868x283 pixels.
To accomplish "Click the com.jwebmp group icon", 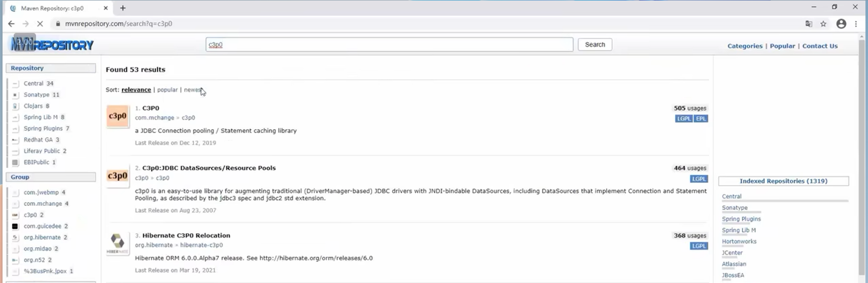I will pyautogui.click(x=15, y=193).
